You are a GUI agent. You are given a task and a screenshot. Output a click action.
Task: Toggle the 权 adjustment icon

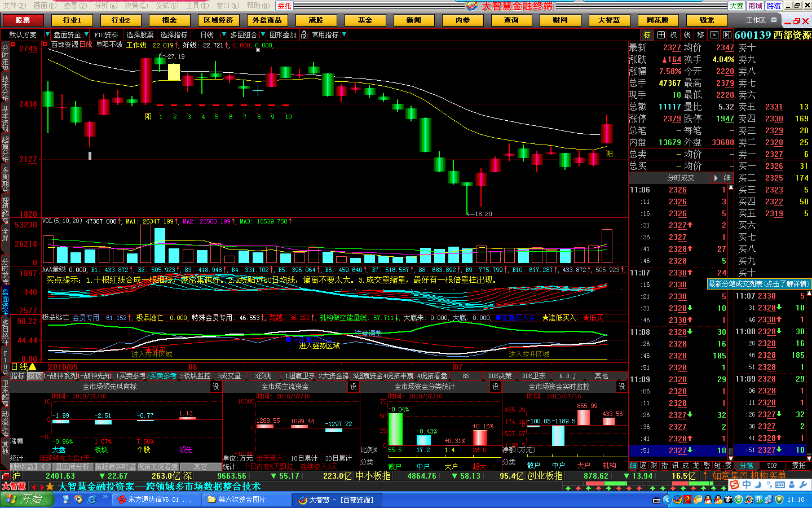[x=674, y=35]
